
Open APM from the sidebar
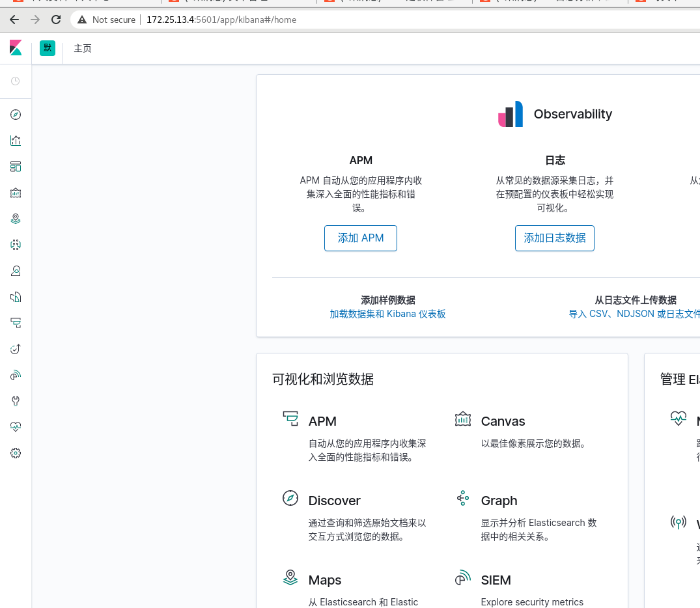(x=16, y=323)
